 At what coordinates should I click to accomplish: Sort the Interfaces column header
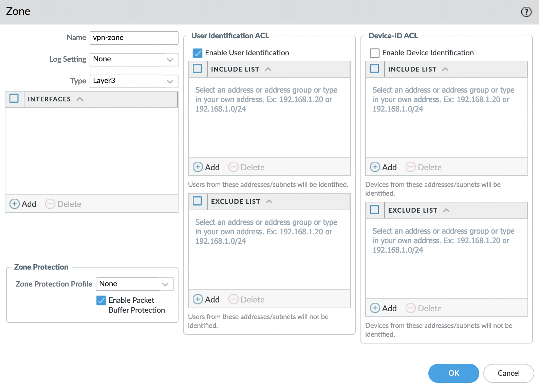coord(101,99)
